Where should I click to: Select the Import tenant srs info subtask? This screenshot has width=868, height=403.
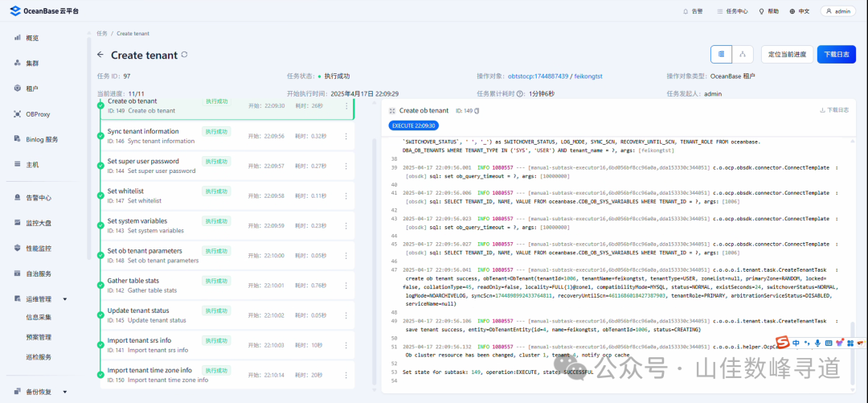point(227,345)
